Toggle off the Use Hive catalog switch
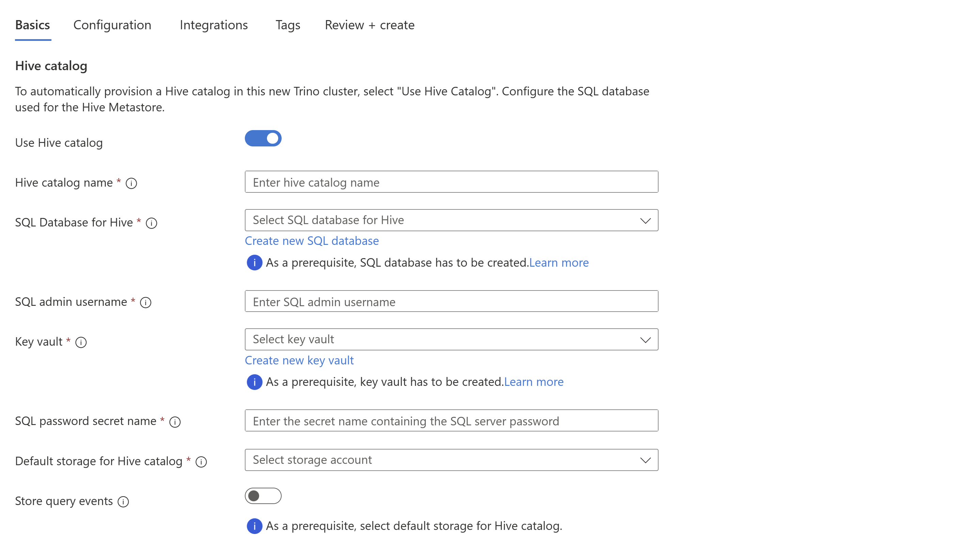980x550 pixels. (262, 139)
